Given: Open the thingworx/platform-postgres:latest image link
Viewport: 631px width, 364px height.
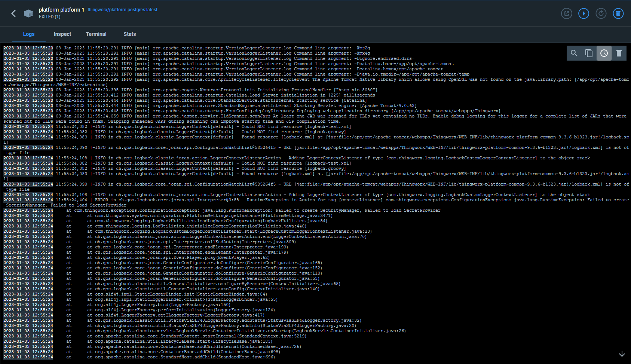Looking at the screenshot, I should (x=122, y=10).
